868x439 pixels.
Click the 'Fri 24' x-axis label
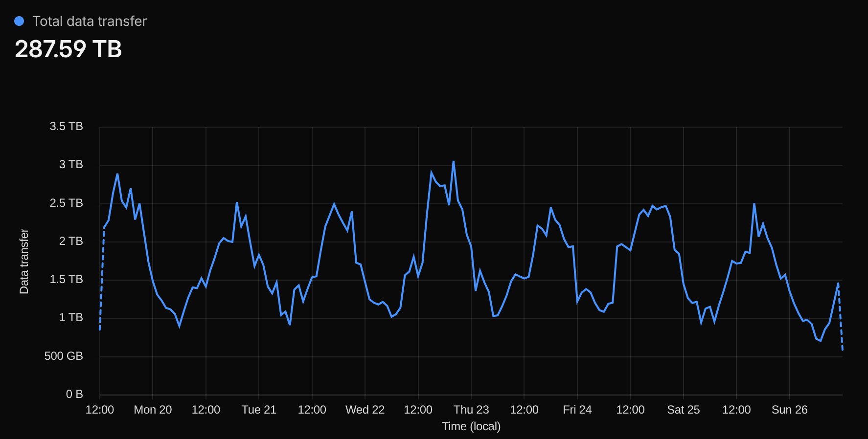577,410
